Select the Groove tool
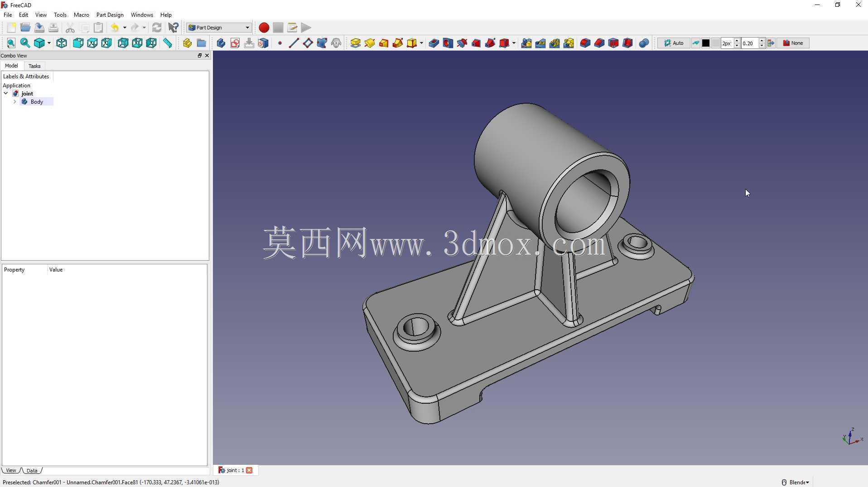Screen dimensions: 868x487 [462, 43]
